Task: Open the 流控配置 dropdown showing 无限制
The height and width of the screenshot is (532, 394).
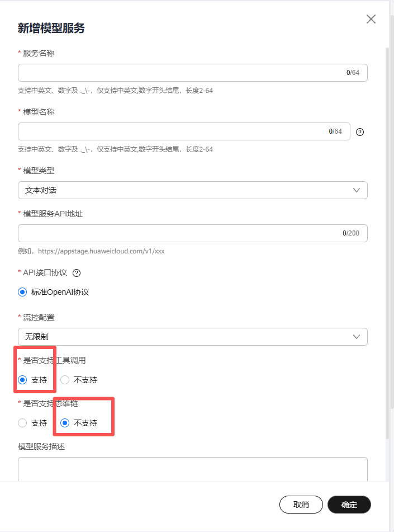Action: [193, 337]
